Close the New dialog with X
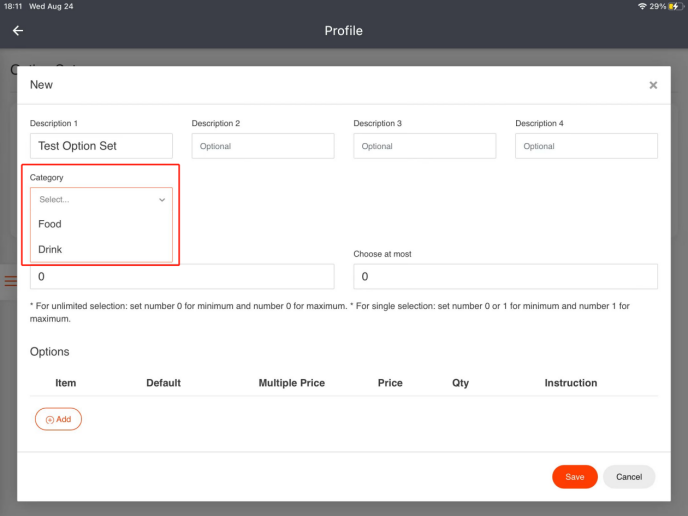 (653, 85)
